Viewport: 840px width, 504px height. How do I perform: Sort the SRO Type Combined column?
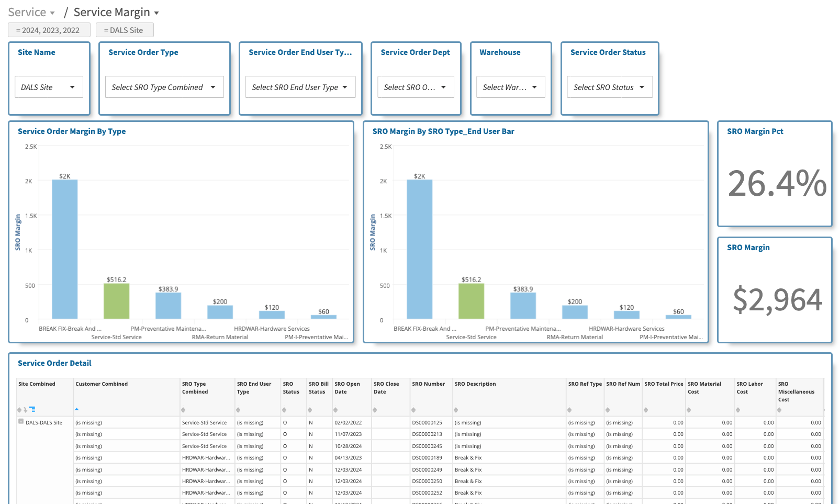coord(183,410)
